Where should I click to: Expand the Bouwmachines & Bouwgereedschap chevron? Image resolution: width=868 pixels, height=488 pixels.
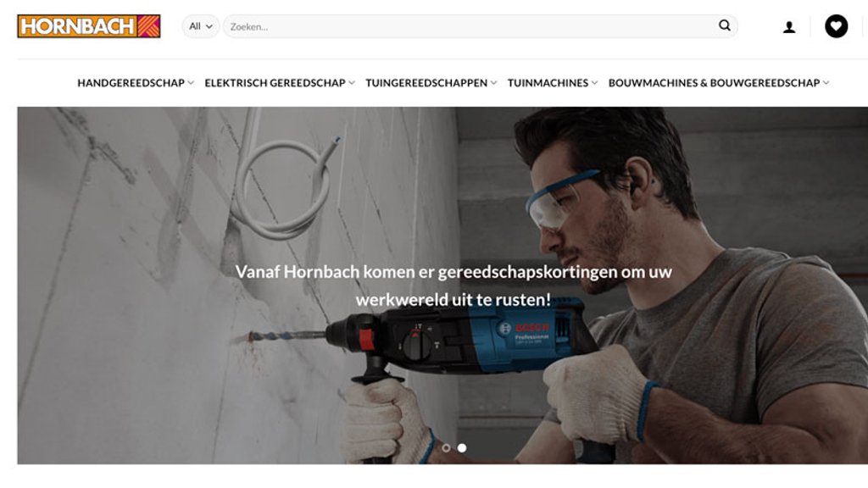(826, 83)
